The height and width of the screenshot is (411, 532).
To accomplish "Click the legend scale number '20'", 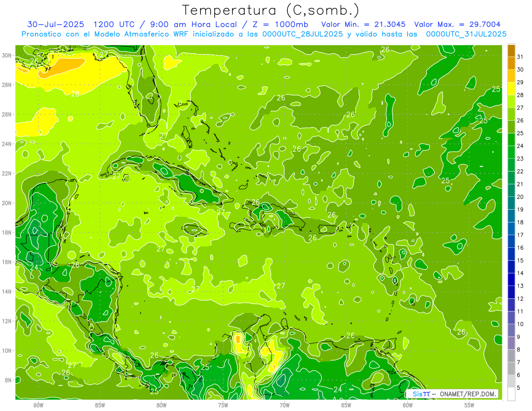I will click(x=520, y=197).
